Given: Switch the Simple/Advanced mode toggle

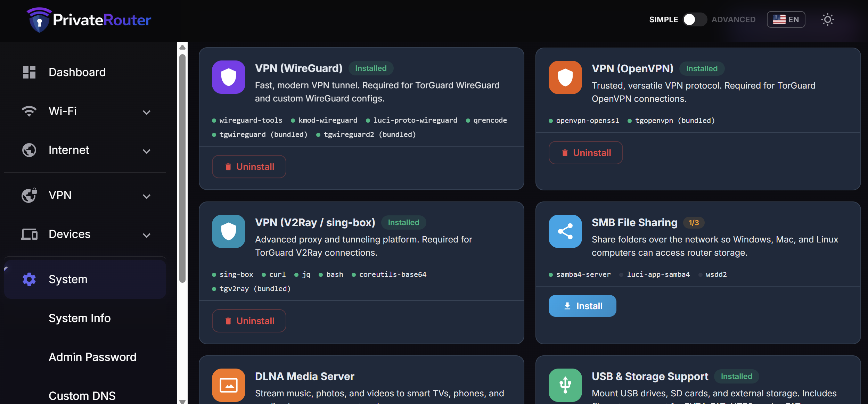Looking at the screenshot, I should pyautogui.click(x=695, y=19).
